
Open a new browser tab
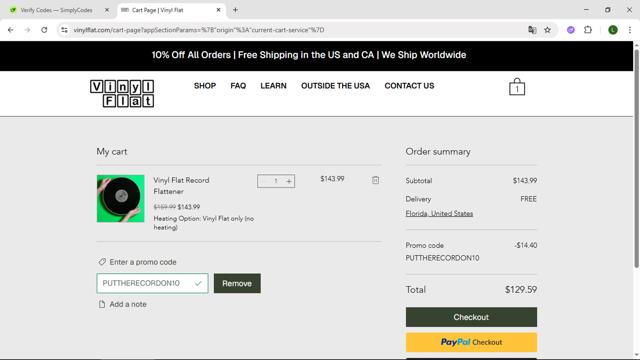click(x=235, y=10)
